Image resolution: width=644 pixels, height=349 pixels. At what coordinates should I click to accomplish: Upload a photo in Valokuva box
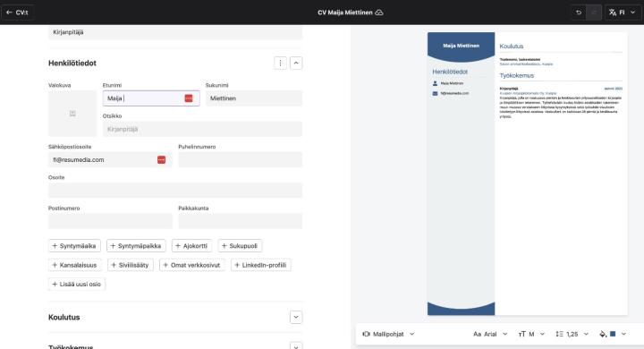(72, 114)
